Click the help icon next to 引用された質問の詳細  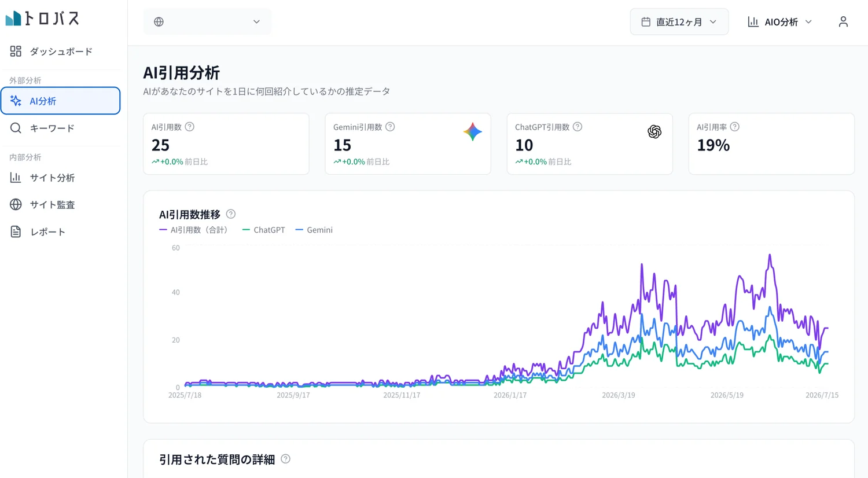point(285,459)
